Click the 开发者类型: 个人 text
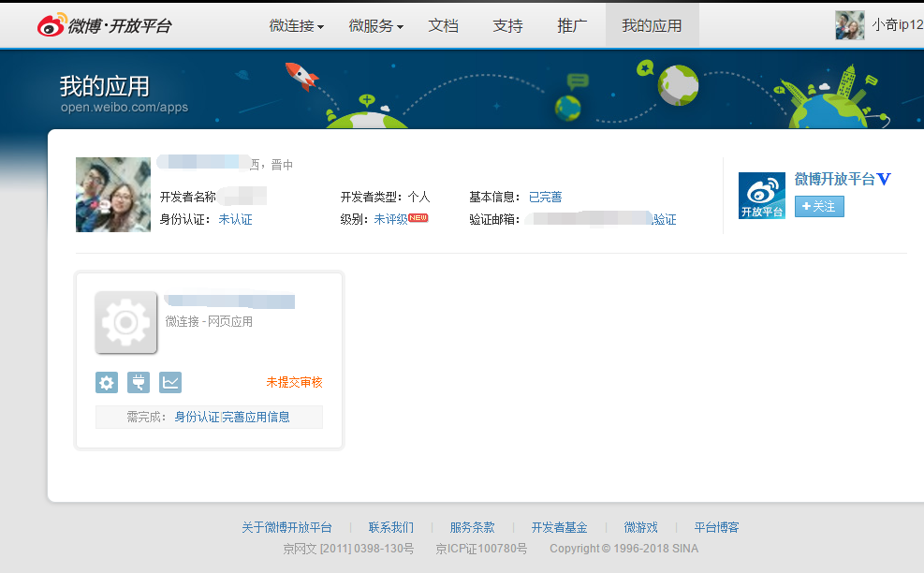This screenshot has width=924, height=573. [386, 197]
